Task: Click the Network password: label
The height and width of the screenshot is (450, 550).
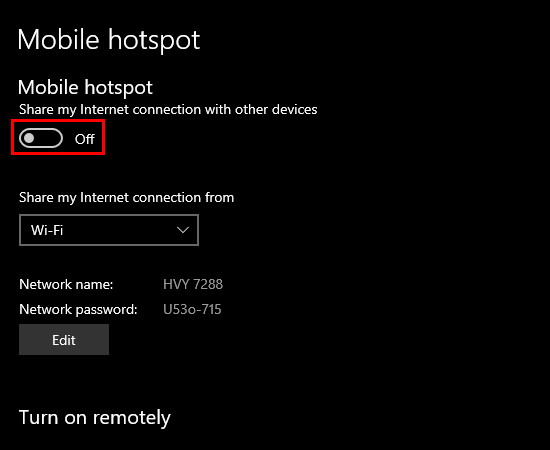Action: [78, 309]
